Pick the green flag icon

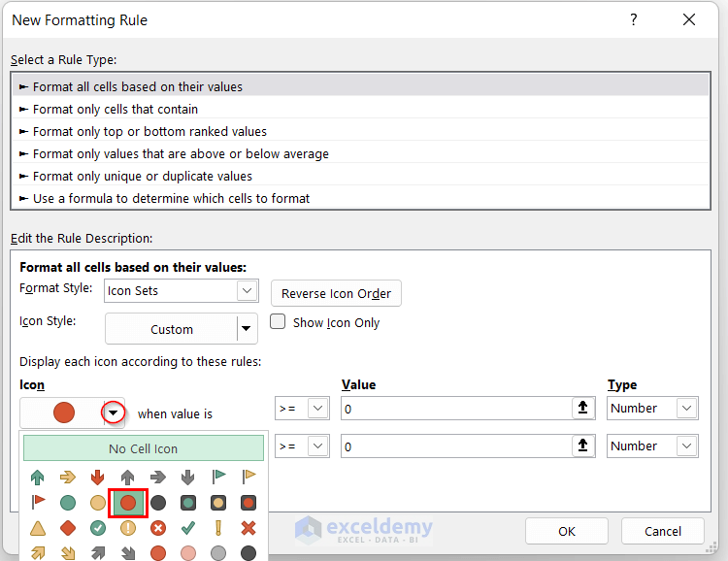[218, 477]
